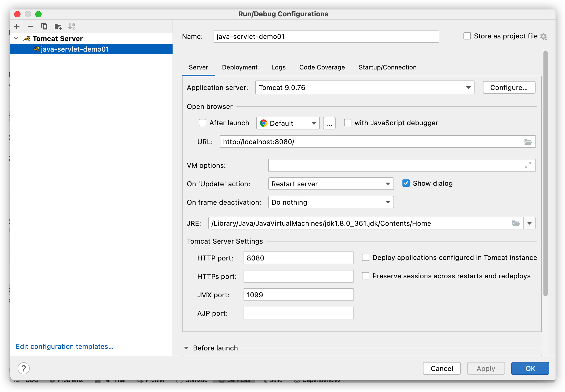Select the Tomcat Server tree label
The image size is (565, 392).
point(58,39)
